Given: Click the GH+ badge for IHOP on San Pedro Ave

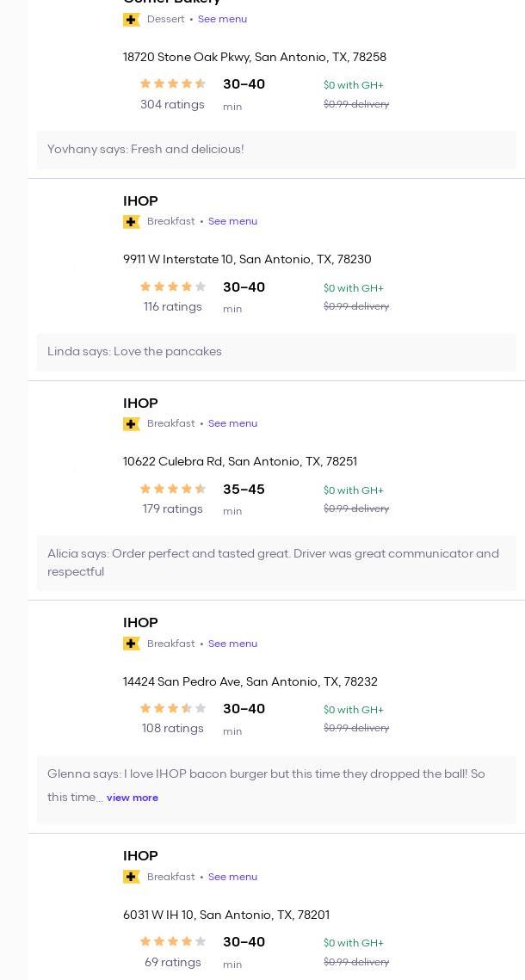Looking at the screenshot, I should (x=132, y=644).
